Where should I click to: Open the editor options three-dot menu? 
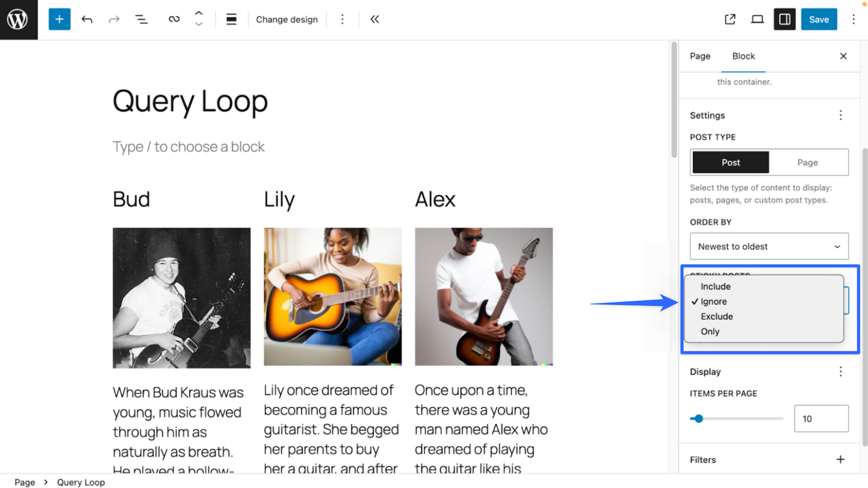point(854,19)
